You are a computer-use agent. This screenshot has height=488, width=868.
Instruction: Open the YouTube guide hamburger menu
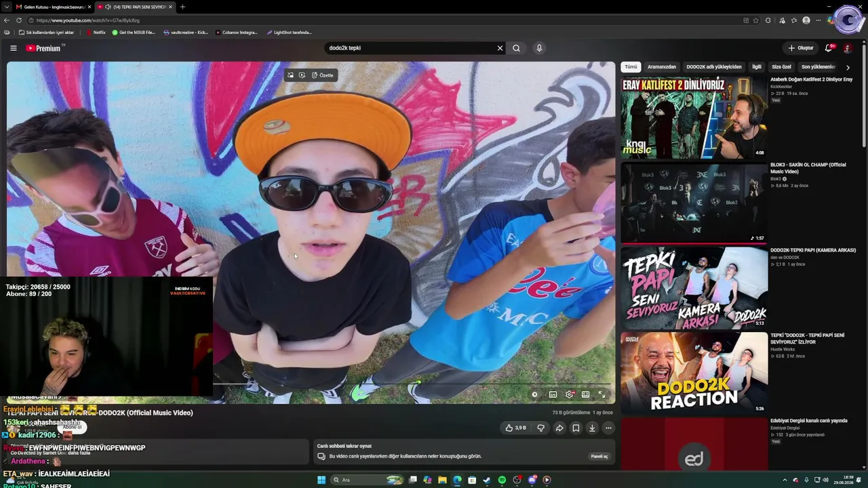pos(13,48)
